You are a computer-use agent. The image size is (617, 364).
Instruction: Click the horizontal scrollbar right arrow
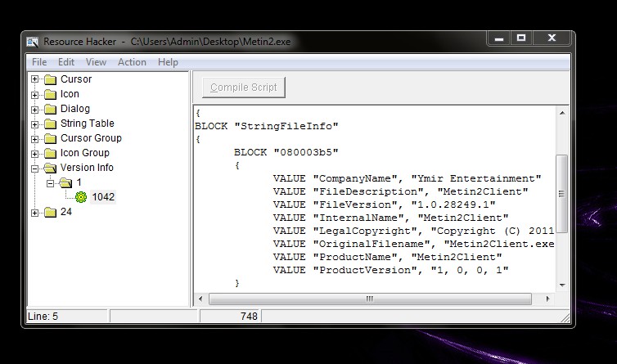point(547,299)
